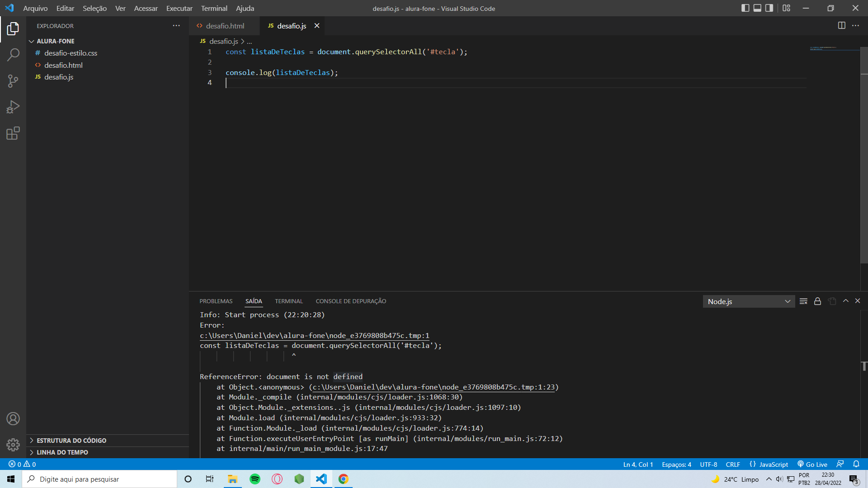
Task: Open Spotify from taskbar
Action: point(255,479)
